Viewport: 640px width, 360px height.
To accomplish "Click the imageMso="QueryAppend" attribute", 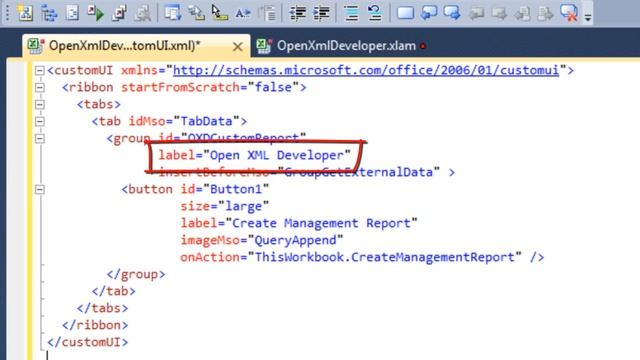I will (x=262, y=240).
